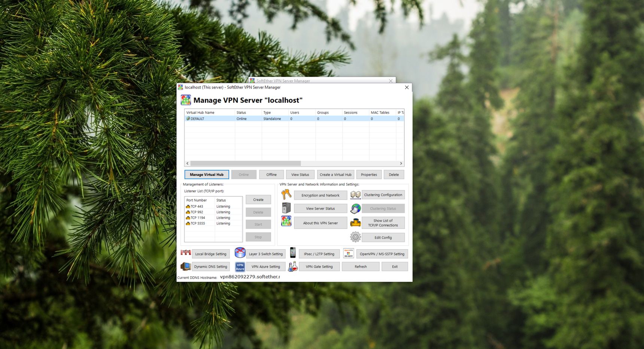Image resolution: width=644 pixels, height=349 pixels.
Task: Click the listener Stop button
Action: click(x=258, y=237)
